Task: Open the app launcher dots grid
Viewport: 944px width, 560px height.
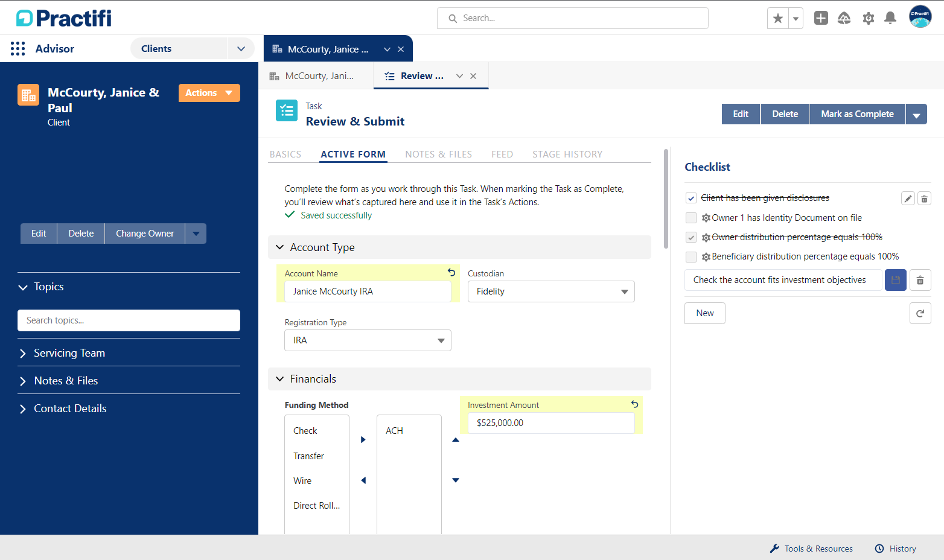Action: point(18,49)
